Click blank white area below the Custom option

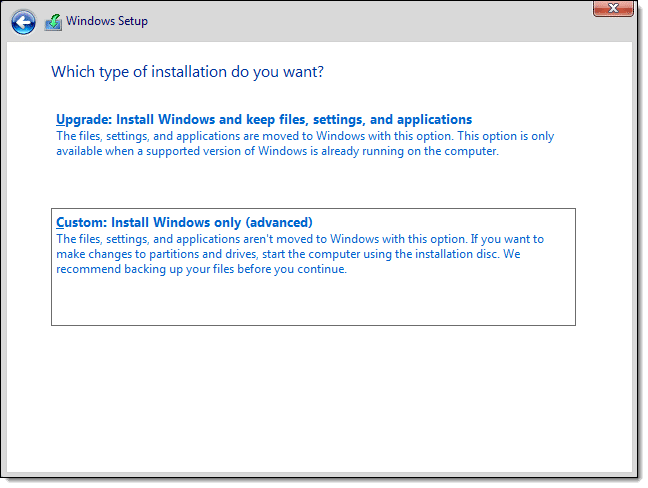(313, 390)
